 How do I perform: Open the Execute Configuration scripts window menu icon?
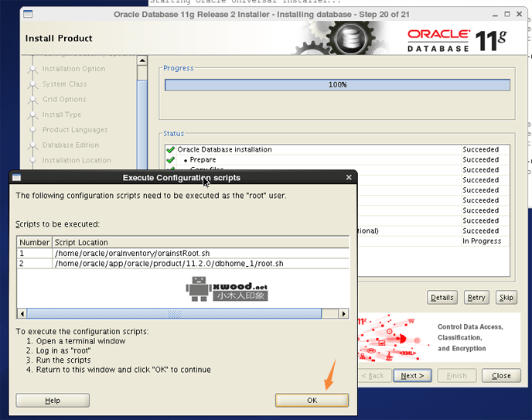17,177
